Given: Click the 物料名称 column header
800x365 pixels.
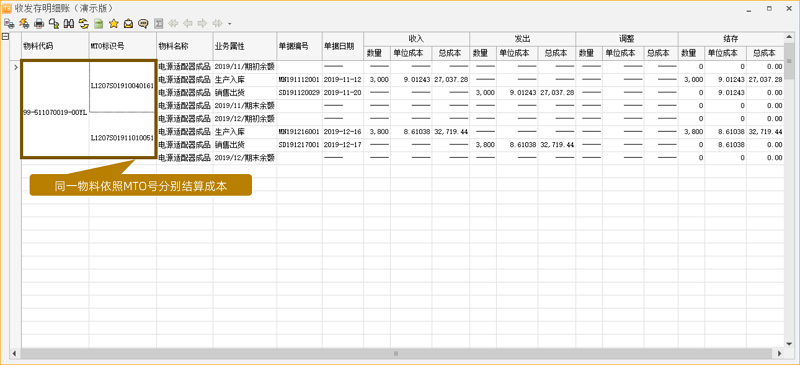Looking at the screenshot, I should 185,46.
